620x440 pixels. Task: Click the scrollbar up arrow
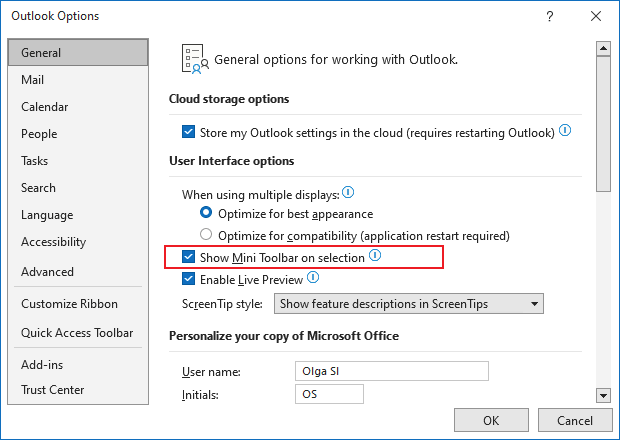[x=603, y=49]
